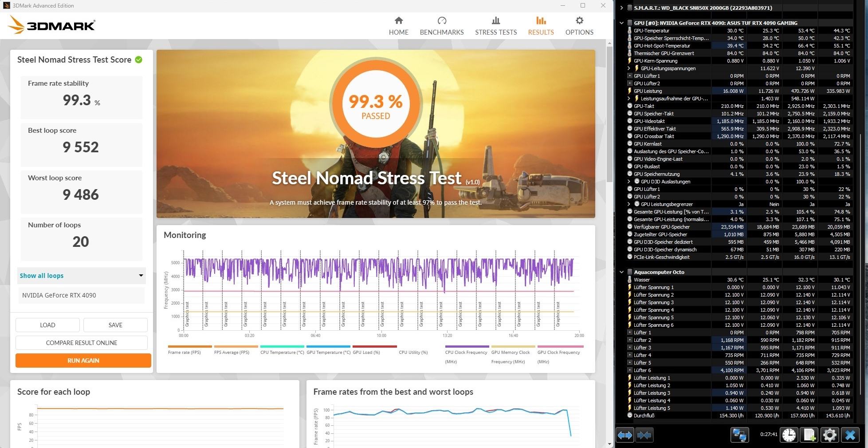Viewport: 868px width, 448px height.
Task: Click Lüfter Leistung 5 row label
Action: [652, 408]
